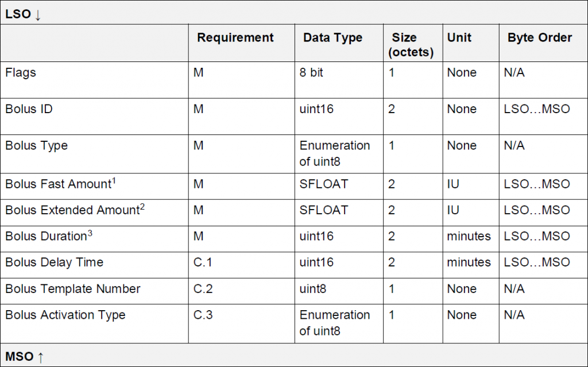Select the Requirement column header

(x=235, y=37)
